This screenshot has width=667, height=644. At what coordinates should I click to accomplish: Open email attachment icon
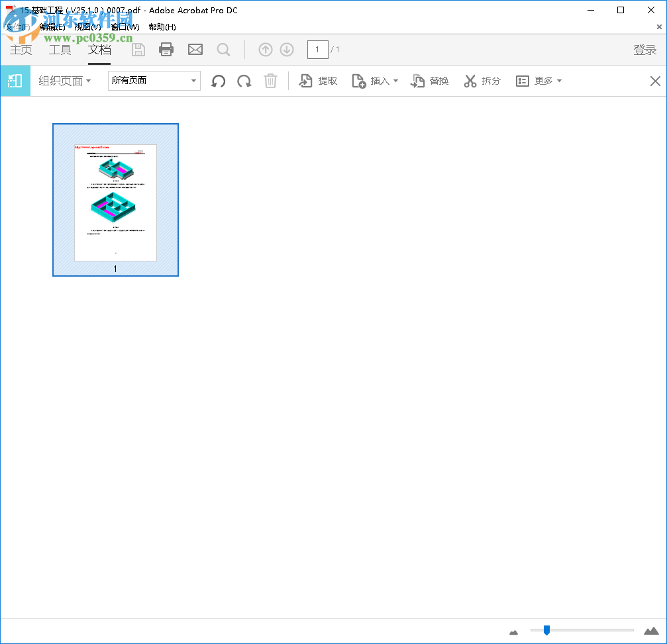(x=195, y=49)
